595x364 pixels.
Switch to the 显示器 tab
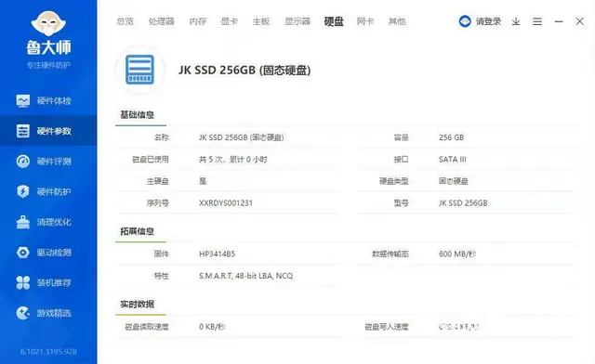[297, 21]
